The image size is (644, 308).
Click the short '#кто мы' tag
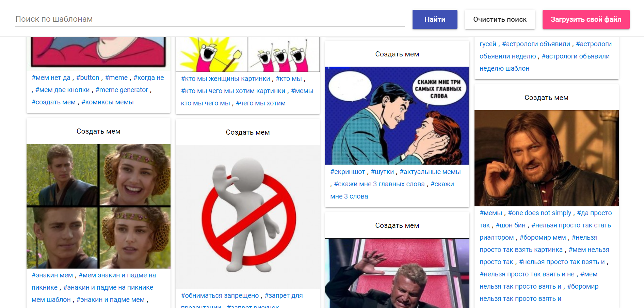pos(289,79)
